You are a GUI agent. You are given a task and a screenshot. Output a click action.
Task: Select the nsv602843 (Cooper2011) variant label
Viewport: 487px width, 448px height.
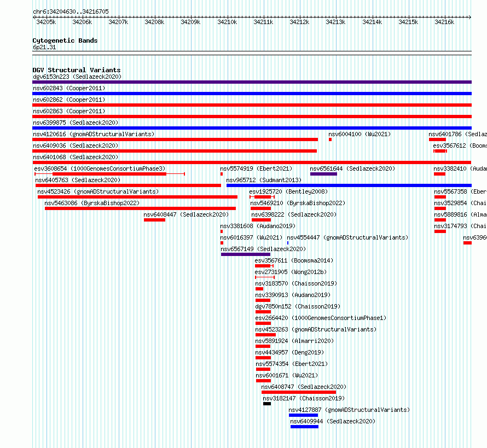coord(69,88)
